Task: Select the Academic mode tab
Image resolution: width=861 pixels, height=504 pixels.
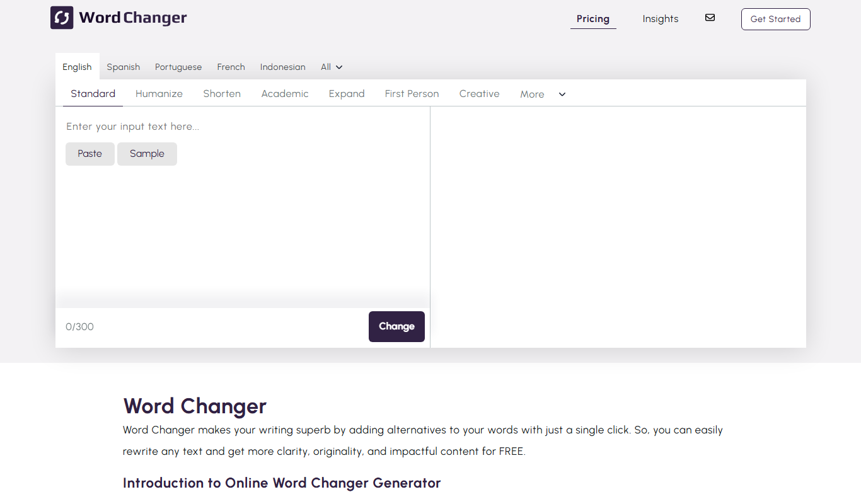Action: (285, 93)
